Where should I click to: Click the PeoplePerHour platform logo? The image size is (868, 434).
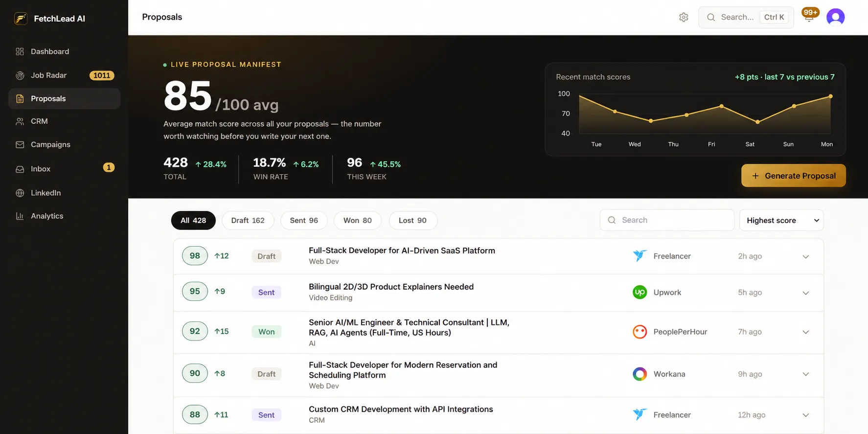640,332
